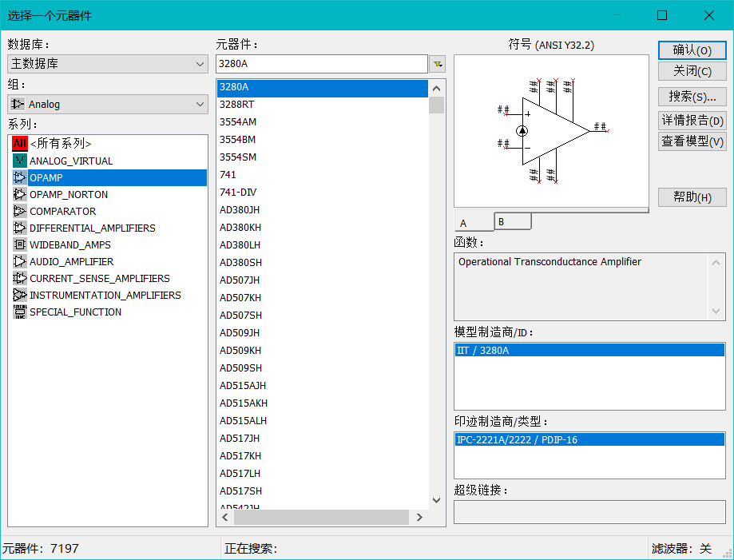Select the OPAMP_NORTON family icon

pyautogui.click(x=19, y=194)
